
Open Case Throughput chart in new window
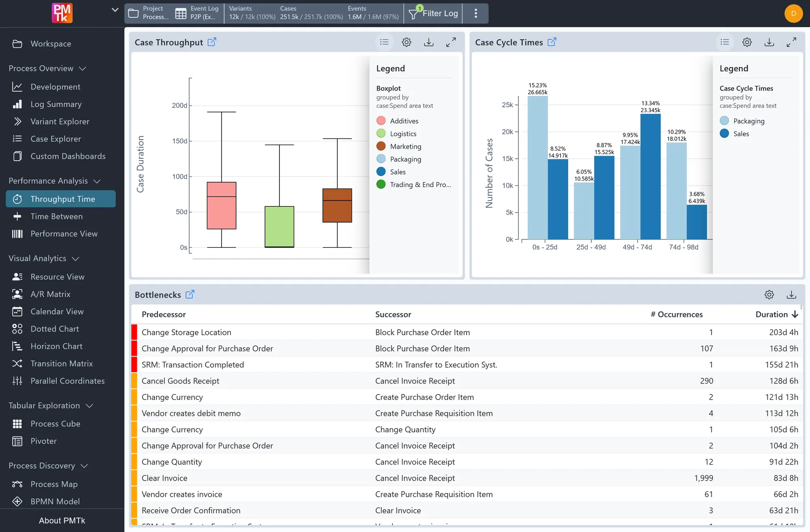[212, 42]
